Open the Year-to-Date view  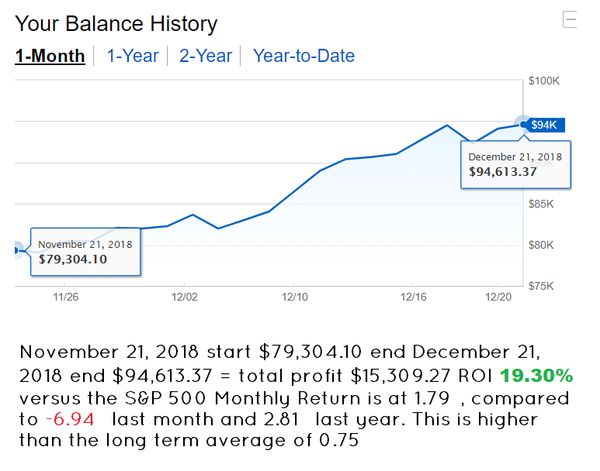303,56
